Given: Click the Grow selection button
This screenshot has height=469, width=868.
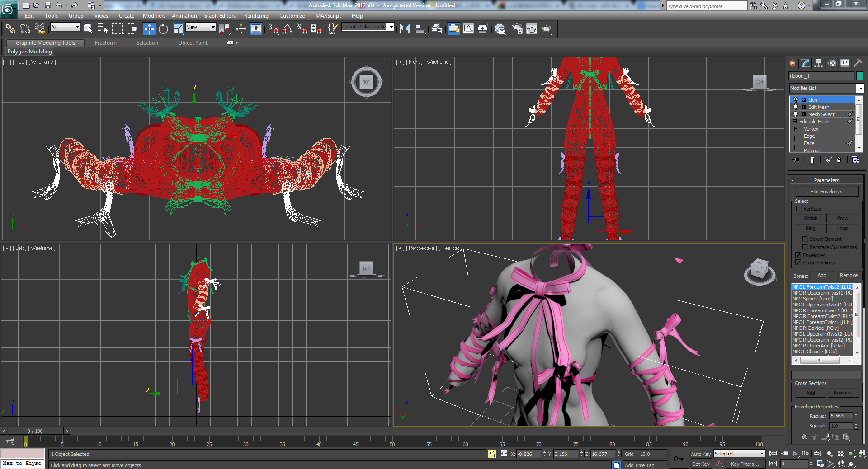Looking at the screenshot, I should click(x=843, y=218).
